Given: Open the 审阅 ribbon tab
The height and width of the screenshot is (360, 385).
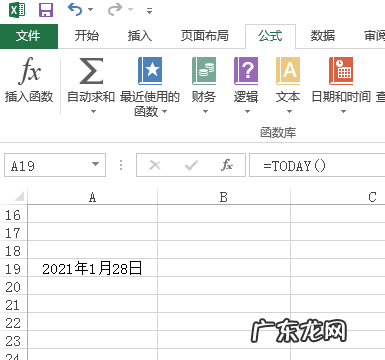Looking at the screenshot, I should (x=374, y=35).
